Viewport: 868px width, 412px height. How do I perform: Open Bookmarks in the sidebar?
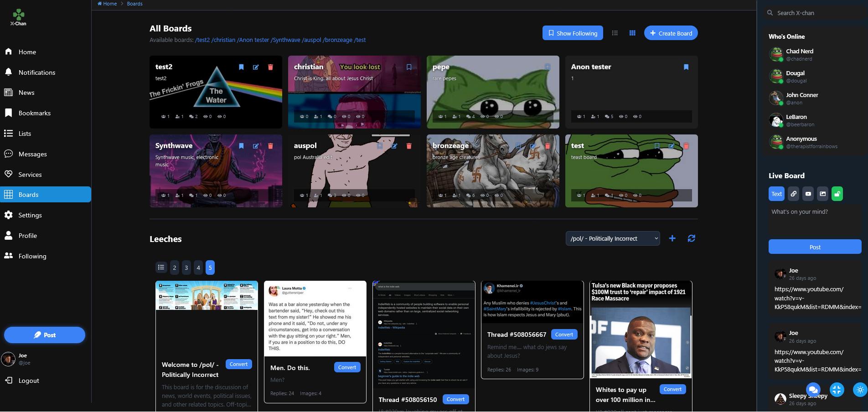(46, 113)
